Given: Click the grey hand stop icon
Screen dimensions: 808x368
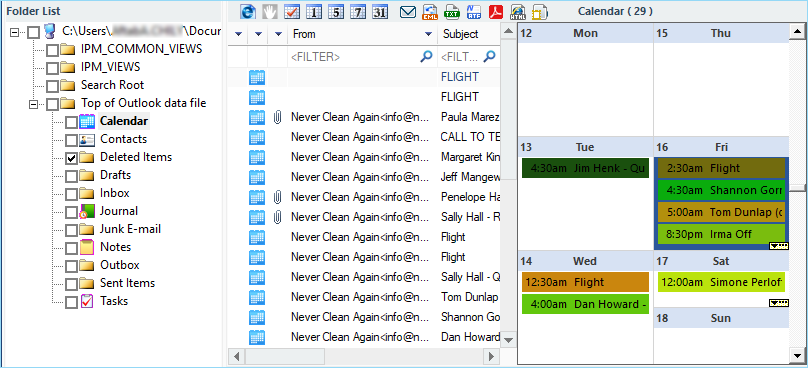Looking at the screenshot, I should [x=270, y=11].
